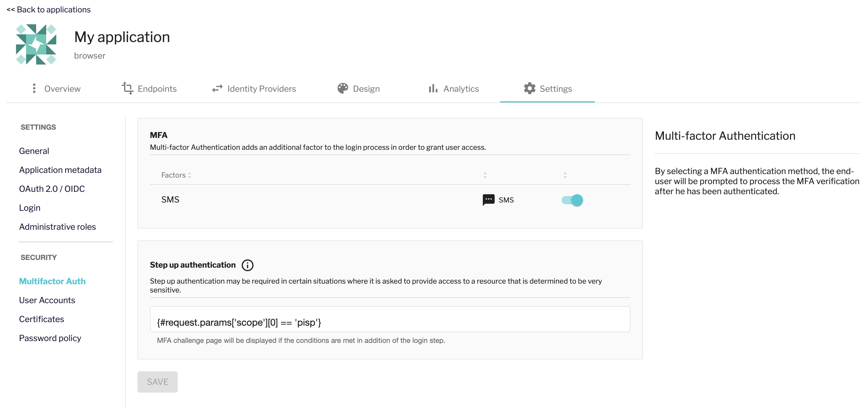Click the sort arrows above the toggle column
The image size is (868, 408).
(x=565, y=175)
